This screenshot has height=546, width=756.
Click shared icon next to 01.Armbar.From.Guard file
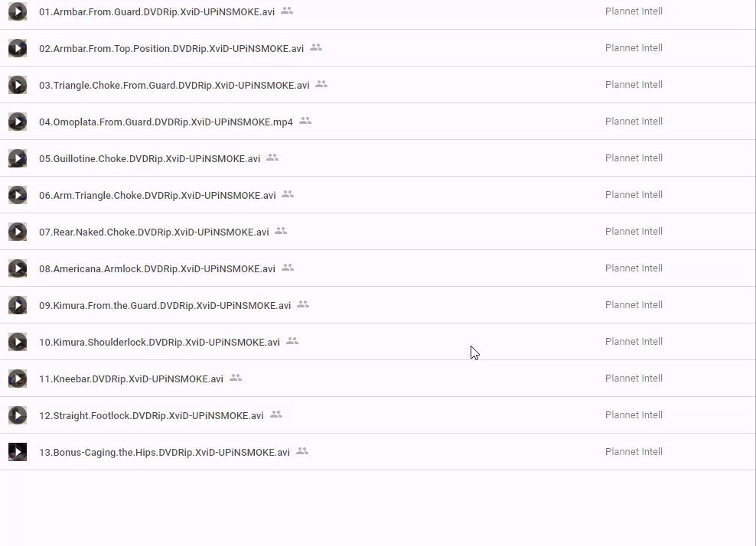pos(287,11)
